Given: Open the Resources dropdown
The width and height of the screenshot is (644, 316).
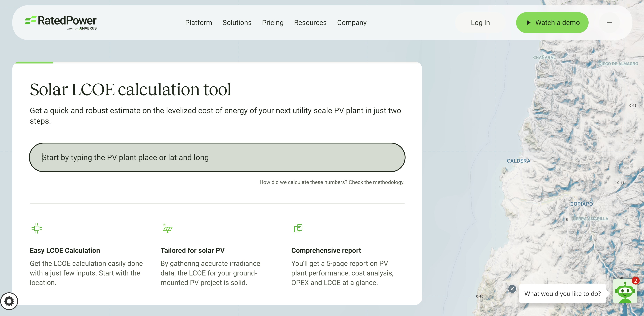Looking at the screenshot, I should (310, 22).
